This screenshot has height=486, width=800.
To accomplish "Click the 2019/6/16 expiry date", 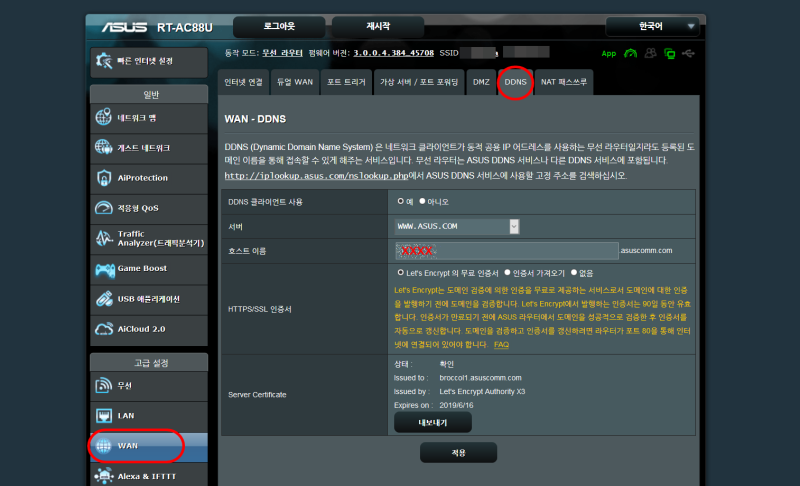I will tap(456, 405).
